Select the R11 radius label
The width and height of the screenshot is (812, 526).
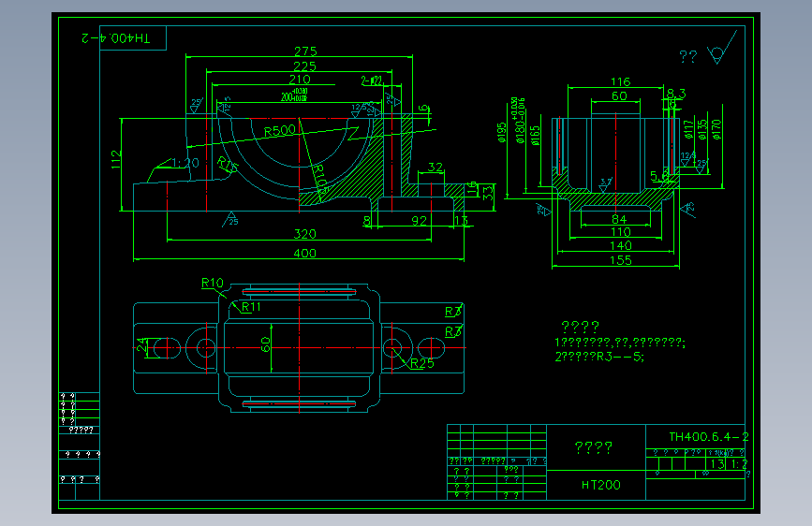click(251, 306)
